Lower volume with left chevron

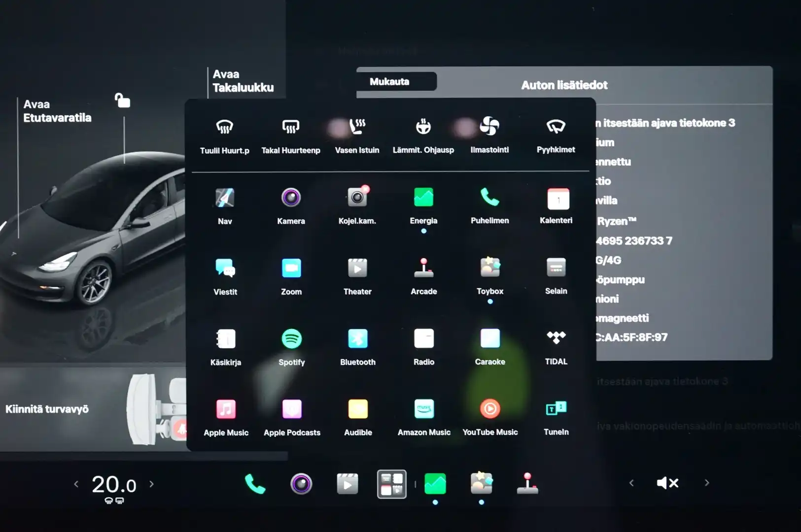[x=631, y=483]
